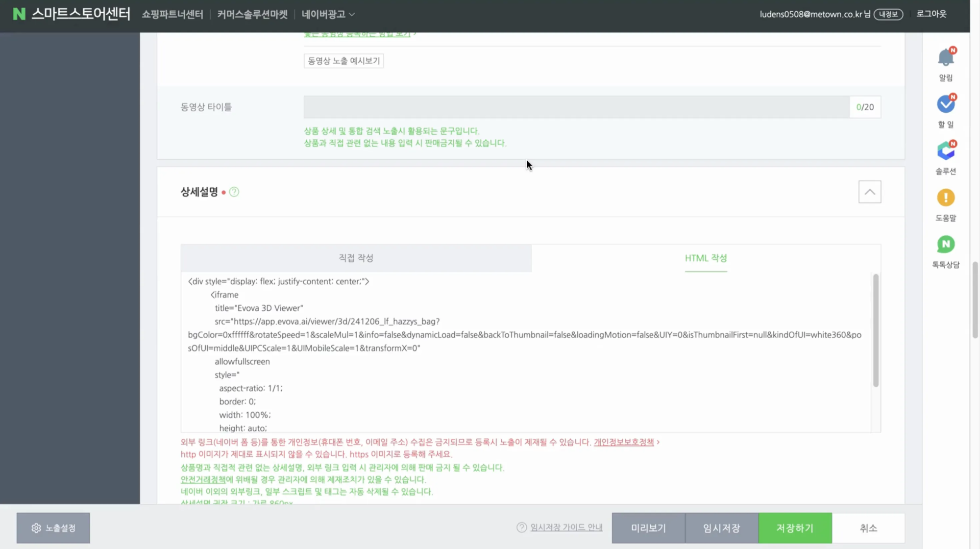
Task: Stay on the HTML 작성 tab
Action: (706, 258)
